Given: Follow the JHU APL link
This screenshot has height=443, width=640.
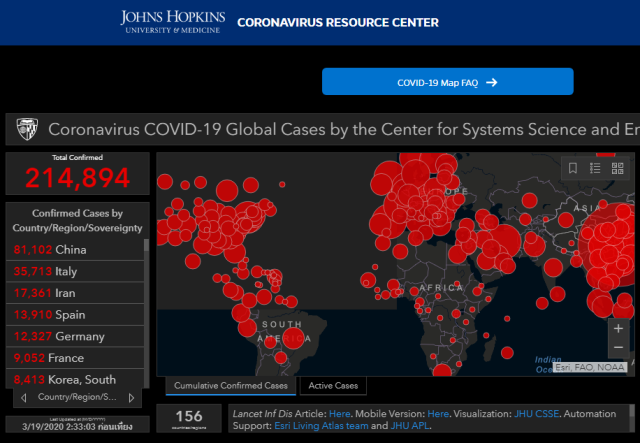Looking at the screenshot, I should tap(409, 426).
